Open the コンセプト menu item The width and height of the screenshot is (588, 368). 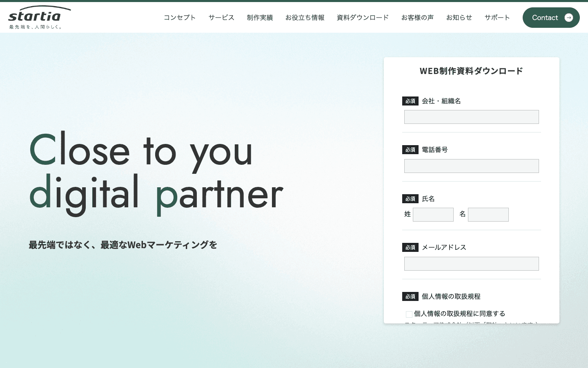[x=180, y=18]
